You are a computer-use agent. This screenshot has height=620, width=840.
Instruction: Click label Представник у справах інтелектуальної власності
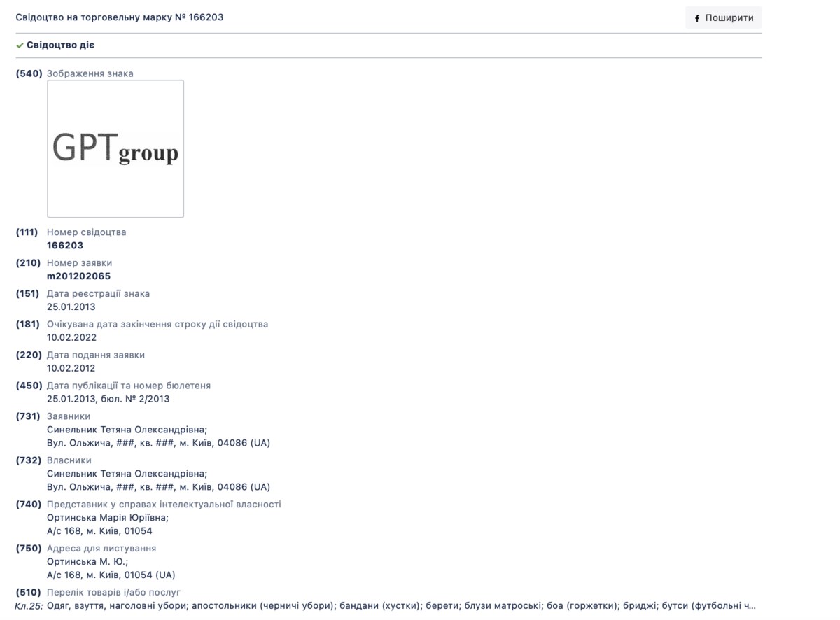point(164,505)
